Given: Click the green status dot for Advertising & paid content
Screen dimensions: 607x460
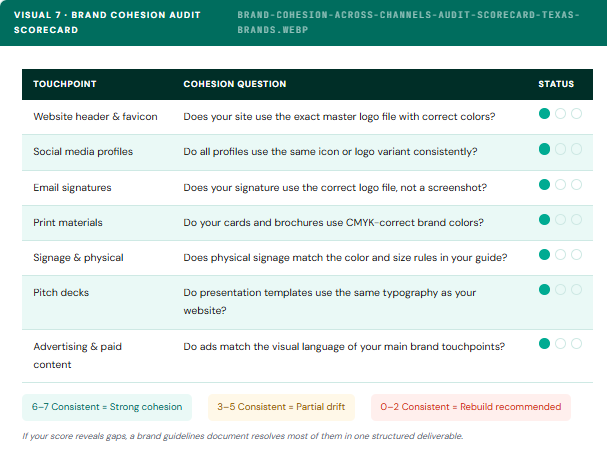Looking at the screenshot, I should tap(545, 343).
